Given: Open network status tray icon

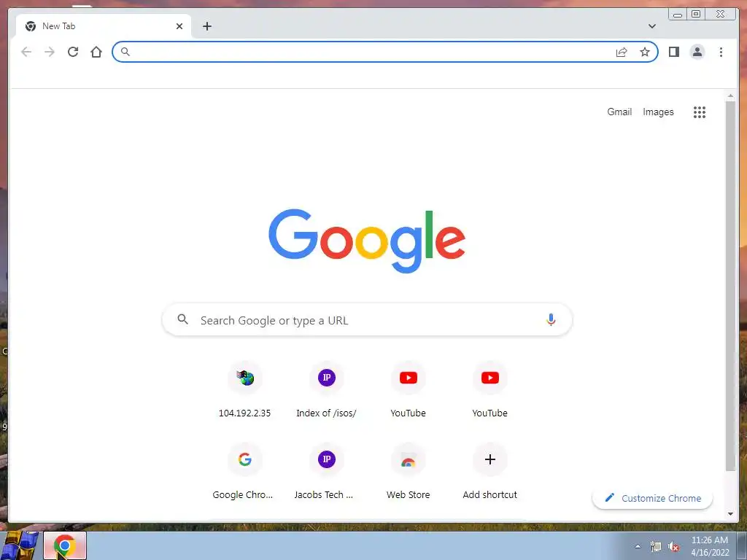Looking at the screenshot, I should coord(656,547).
